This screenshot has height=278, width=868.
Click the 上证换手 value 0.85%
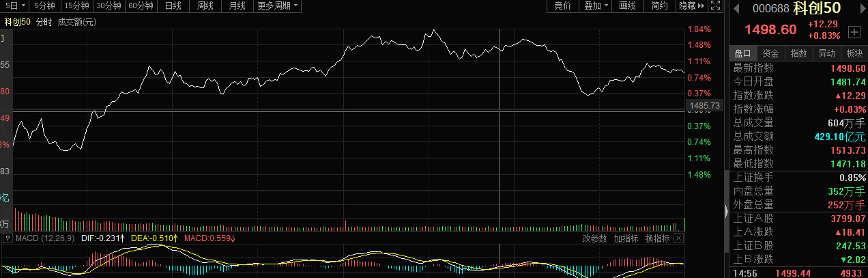pos(852,178)
